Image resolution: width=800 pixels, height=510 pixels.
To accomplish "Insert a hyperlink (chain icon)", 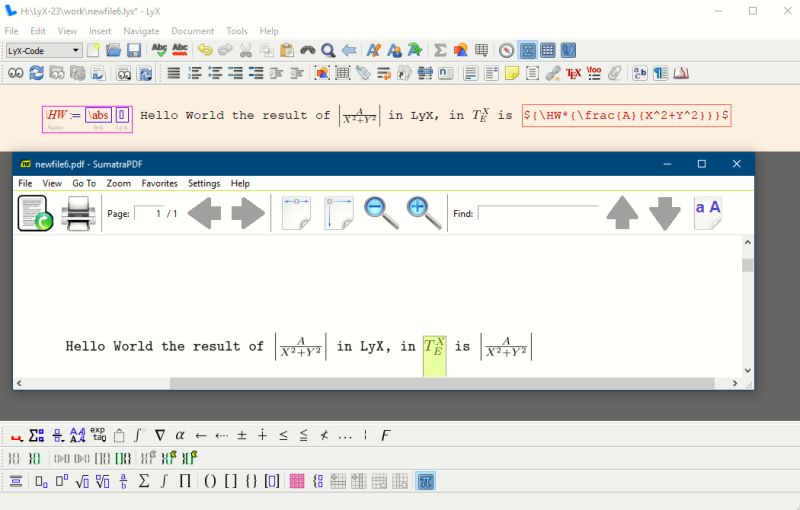I will click(553, 73).
